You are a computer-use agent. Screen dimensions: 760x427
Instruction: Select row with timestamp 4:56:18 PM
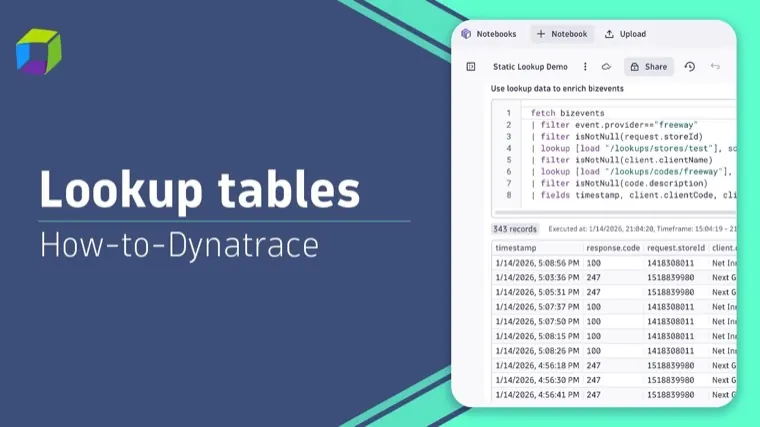[614, 365]
